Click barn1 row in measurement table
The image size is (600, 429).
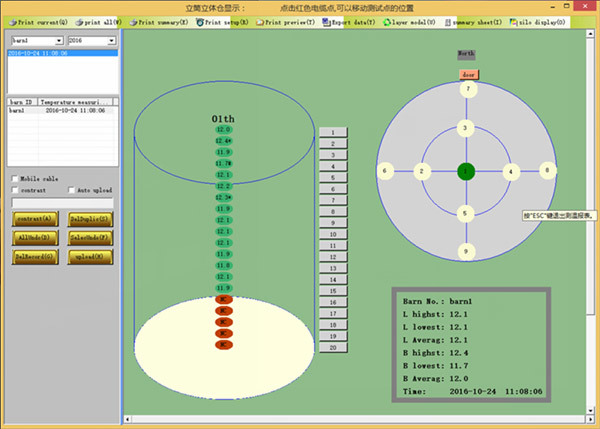62,110
